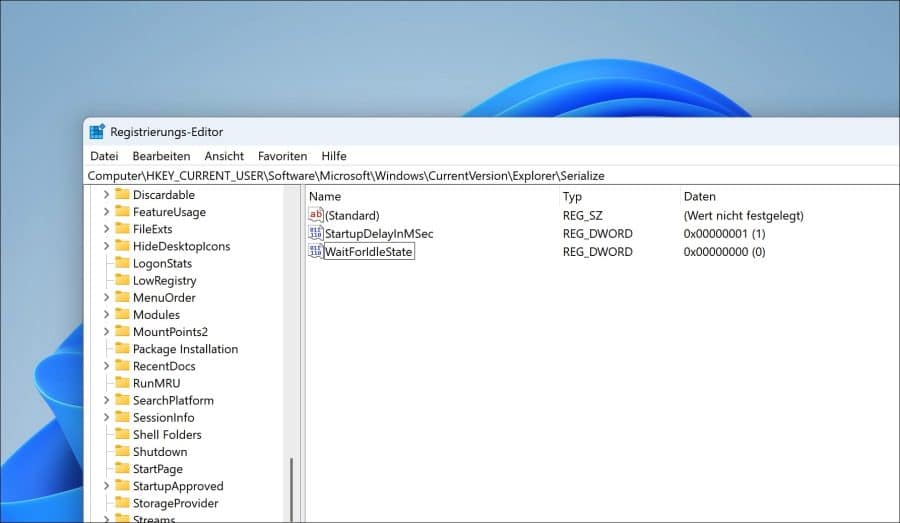Select the StartPage folder icon
The width and height of the screenshot is (900, 523).
(122, 468)
